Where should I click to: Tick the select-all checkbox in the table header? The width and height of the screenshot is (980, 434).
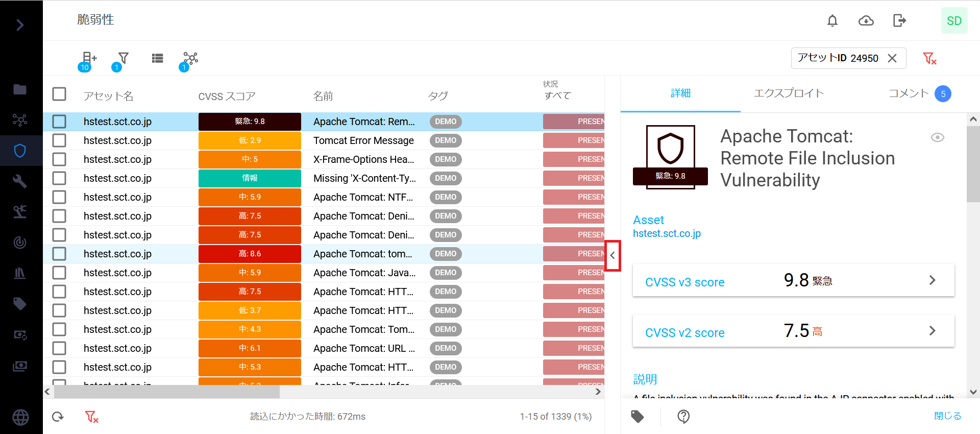point(59,94)
